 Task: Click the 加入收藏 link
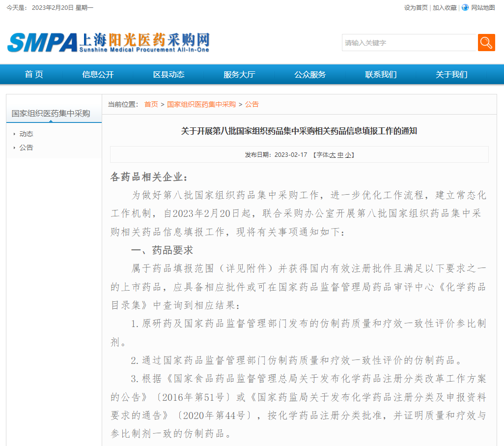445,8
